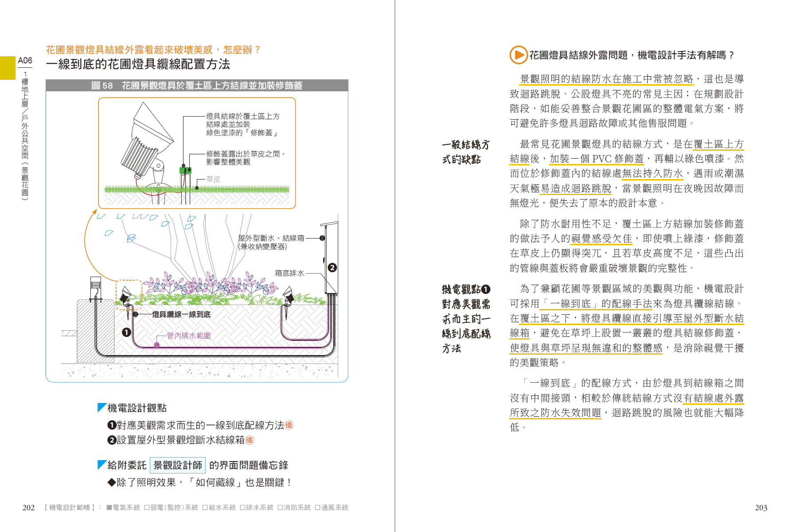Enable the 消防系統 checkbox

(280, 508)
